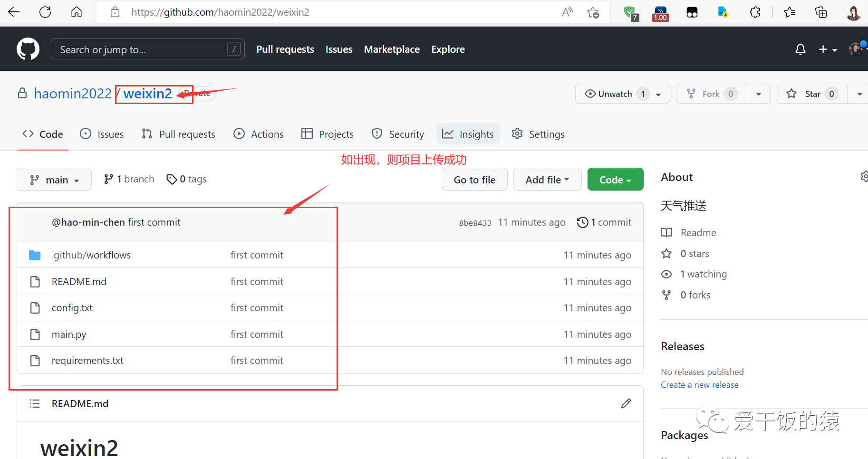868x459 pixels.
Task: Switch to the repository Issues tab
Action: (102, 134)
